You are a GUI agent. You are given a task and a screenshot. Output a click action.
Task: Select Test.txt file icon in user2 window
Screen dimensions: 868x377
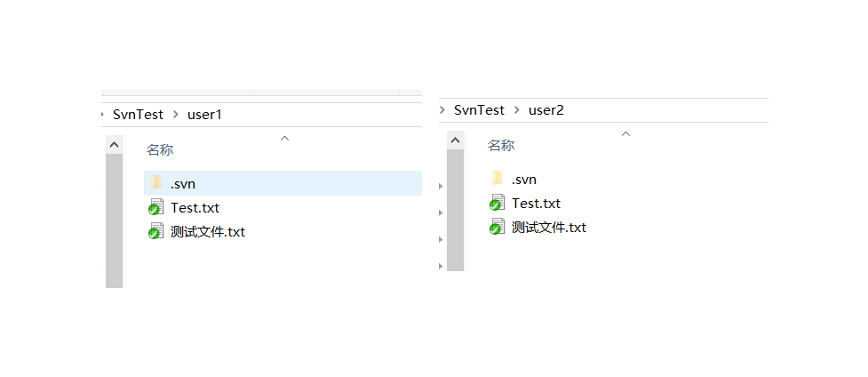tap(497, 203)
